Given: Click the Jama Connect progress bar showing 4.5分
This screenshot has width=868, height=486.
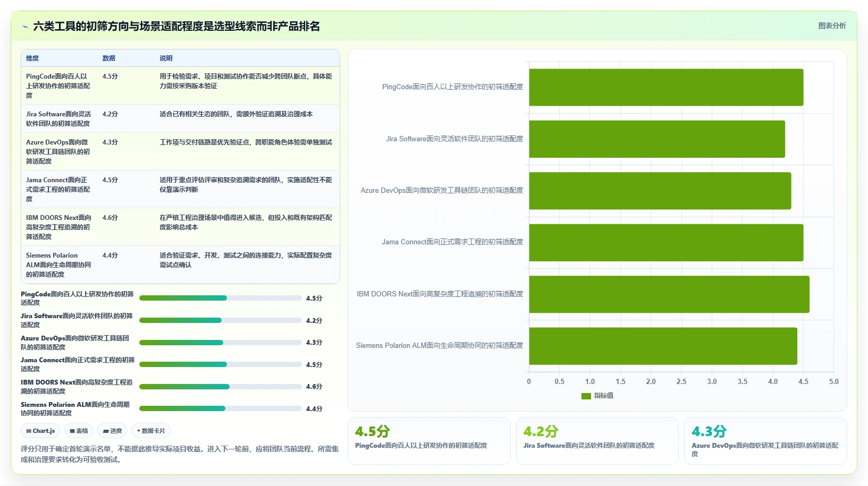Looking at the screenshot, I should click(220, 364).
